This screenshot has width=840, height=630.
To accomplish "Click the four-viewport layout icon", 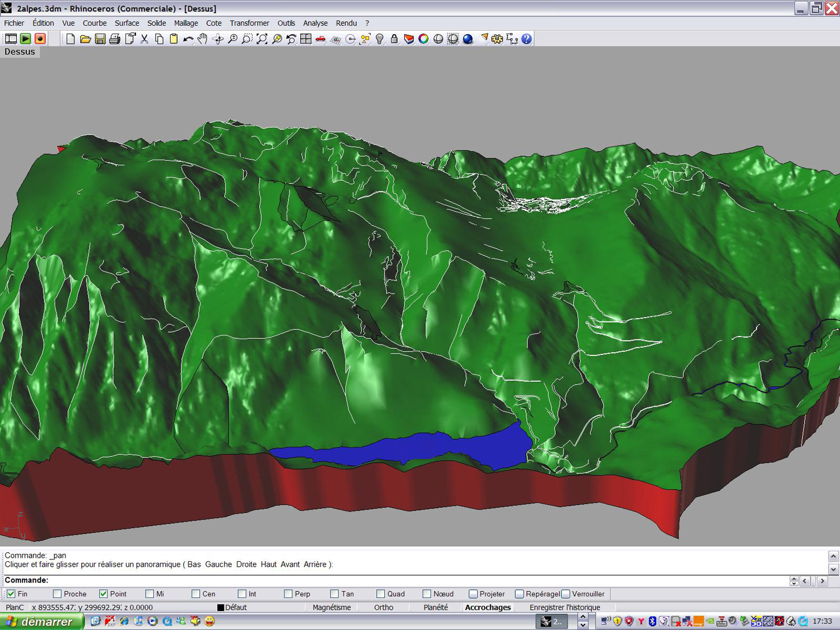I will pos(306,39).
